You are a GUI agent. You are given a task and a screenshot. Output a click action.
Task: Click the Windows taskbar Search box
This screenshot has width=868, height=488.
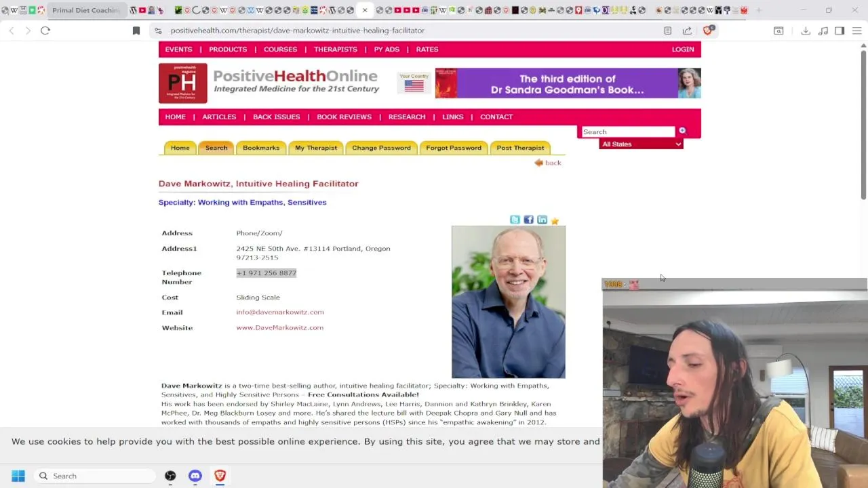95,476
